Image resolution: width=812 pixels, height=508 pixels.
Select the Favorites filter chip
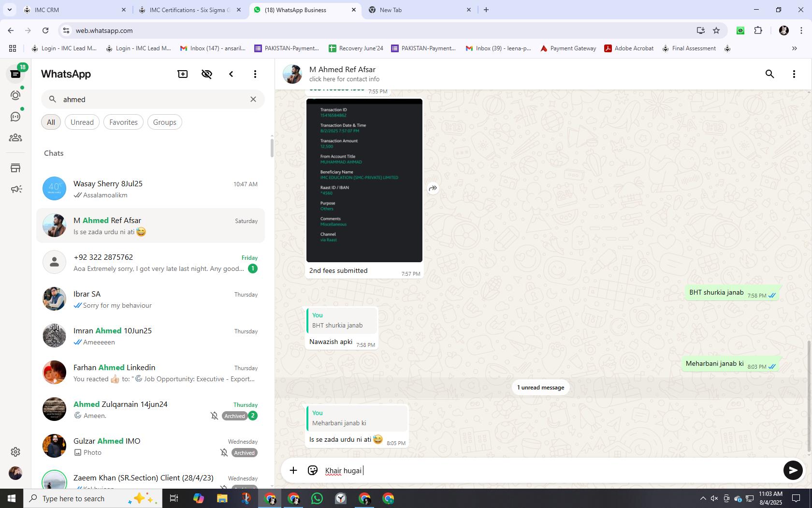click(x=123, y=122)
